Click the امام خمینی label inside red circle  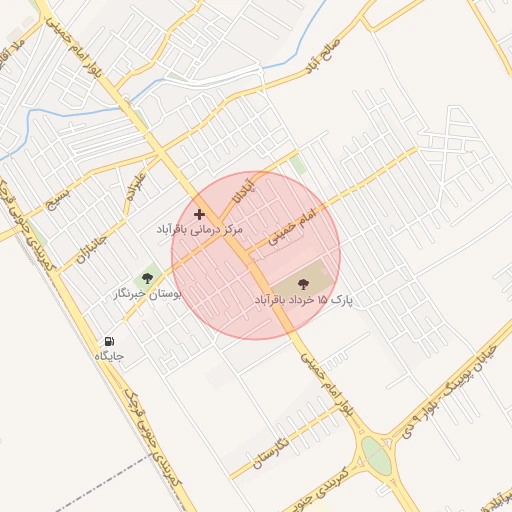[292, 227]
